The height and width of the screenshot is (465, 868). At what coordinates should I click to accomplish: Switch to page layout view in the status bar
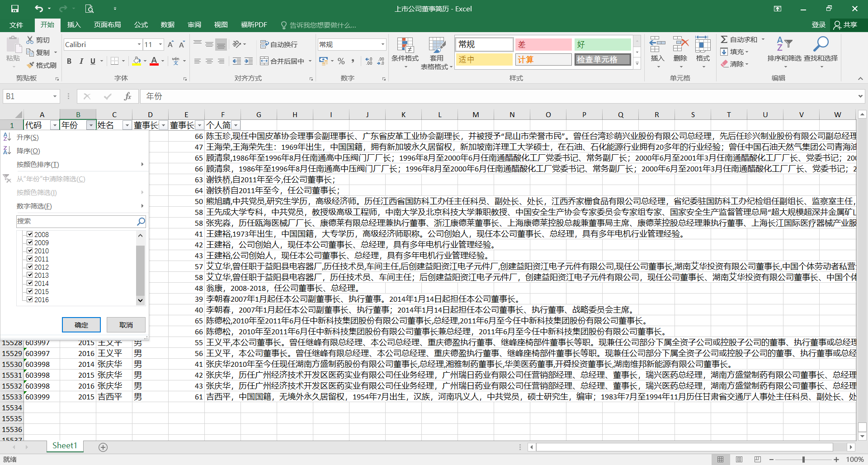[739, 459]
